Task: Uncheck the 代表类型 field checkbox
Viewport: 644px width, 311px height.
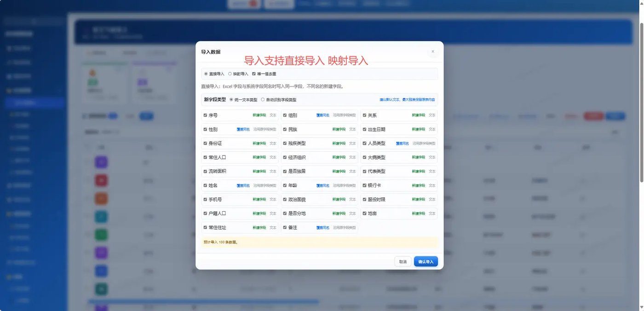Action: pyautogui.click(x=364, y=171)
